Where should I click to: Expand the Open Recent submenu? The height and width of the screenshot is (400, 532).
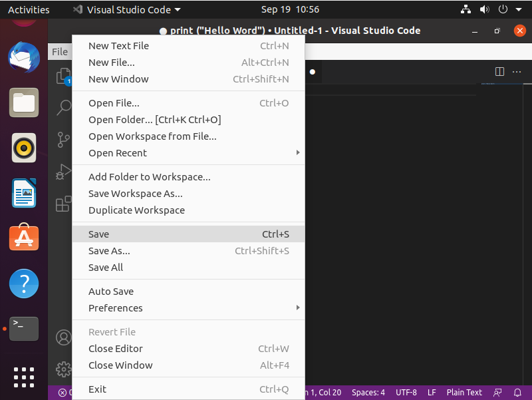188,153
